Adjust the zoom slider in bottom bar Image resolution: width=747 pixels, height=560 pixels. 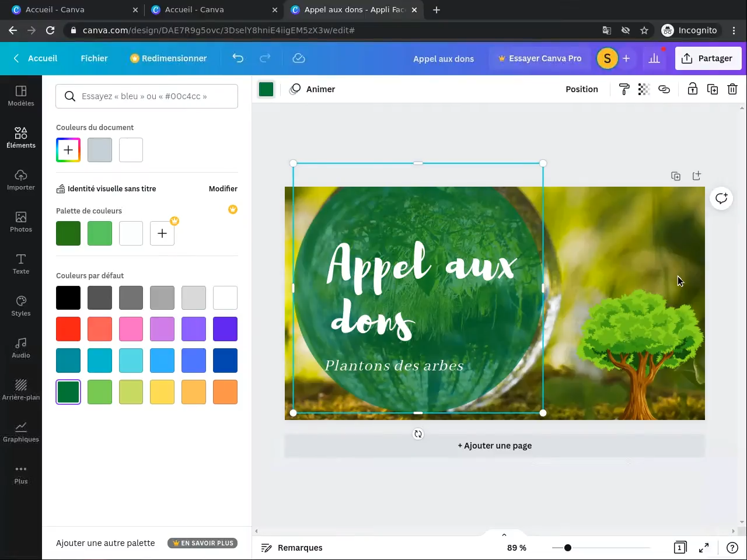point(567,548)
